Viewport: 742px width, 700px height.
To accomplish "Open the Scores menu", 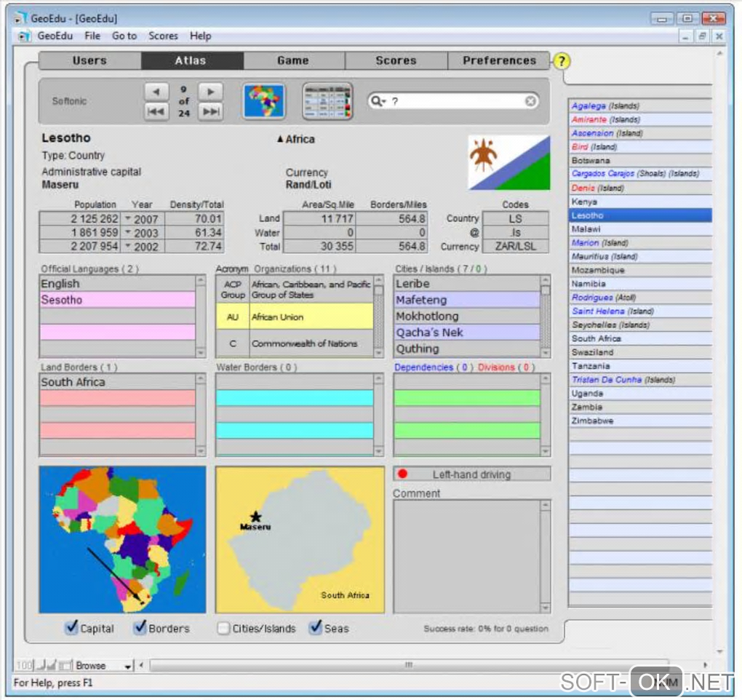I will point(163,36).
